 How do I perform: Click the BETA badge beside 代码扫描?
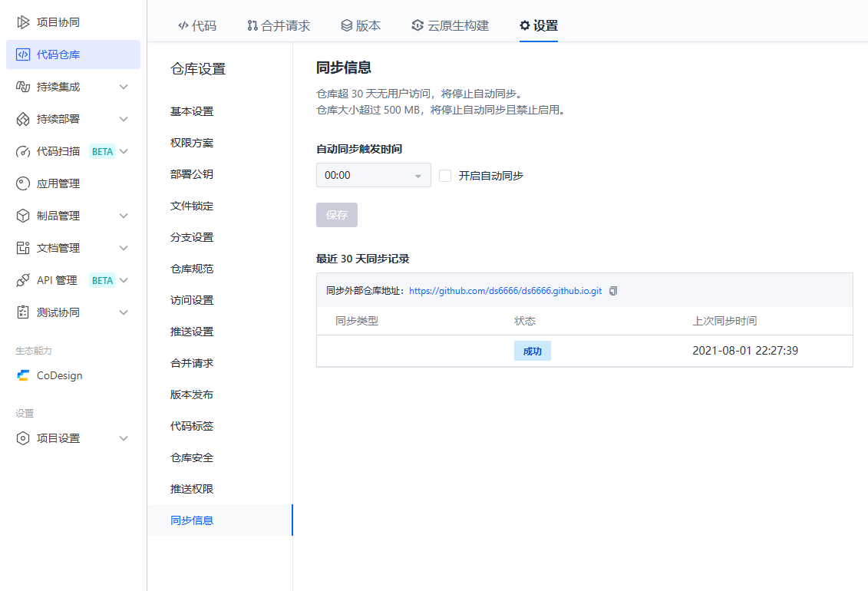102,152
